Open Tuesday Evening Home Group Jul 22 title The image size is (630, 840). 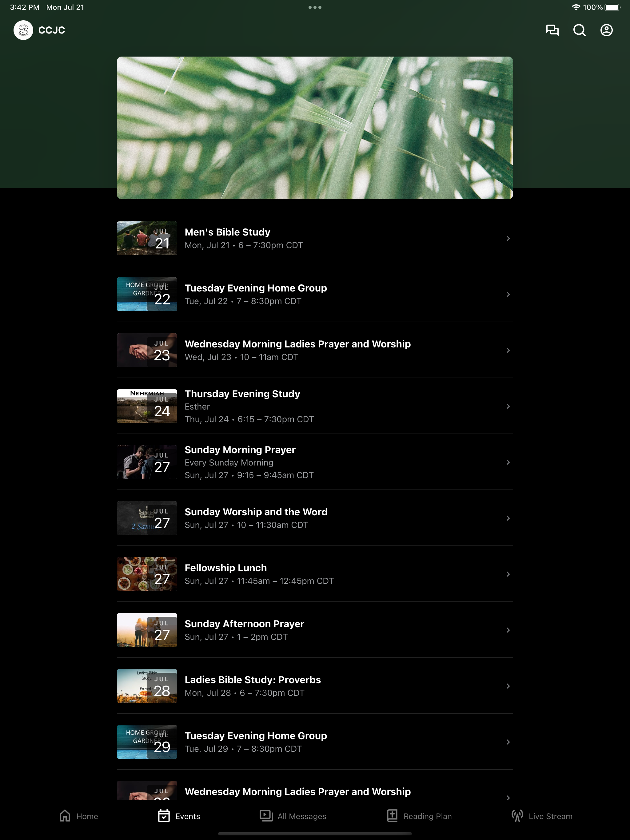(x=256, y=288)
